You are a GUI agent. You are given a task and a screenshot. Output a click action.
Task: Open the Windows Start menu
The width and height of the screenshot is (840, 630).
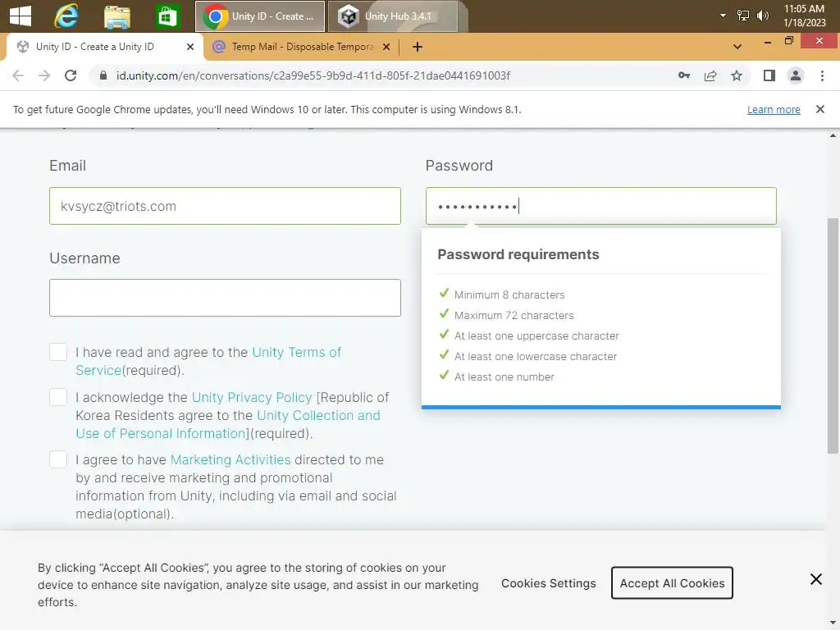click(21, 16)
